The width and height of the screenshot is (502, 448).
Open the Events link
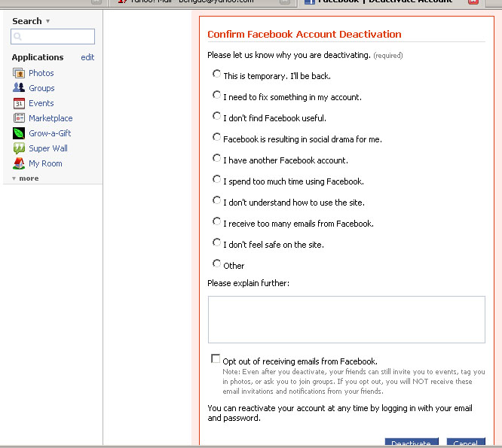[x=41, y=103]
